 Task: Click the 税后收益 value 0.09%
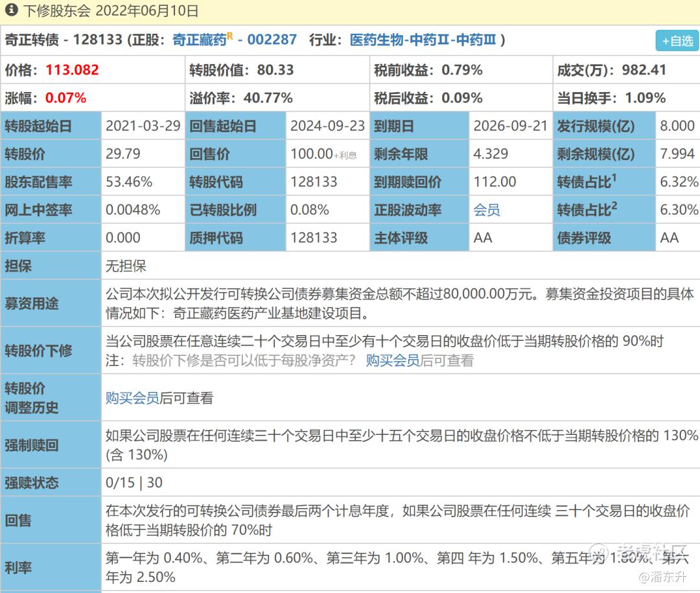[x=462, y=98]
